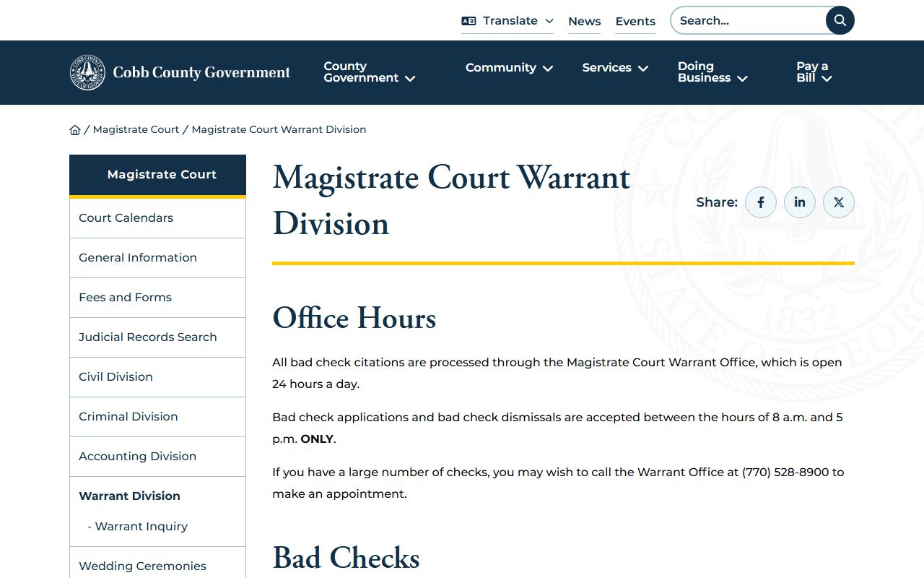Click the Office Hours heading
Image resolution: width=924 pixels, height=578 pixels.
(354, 318)
